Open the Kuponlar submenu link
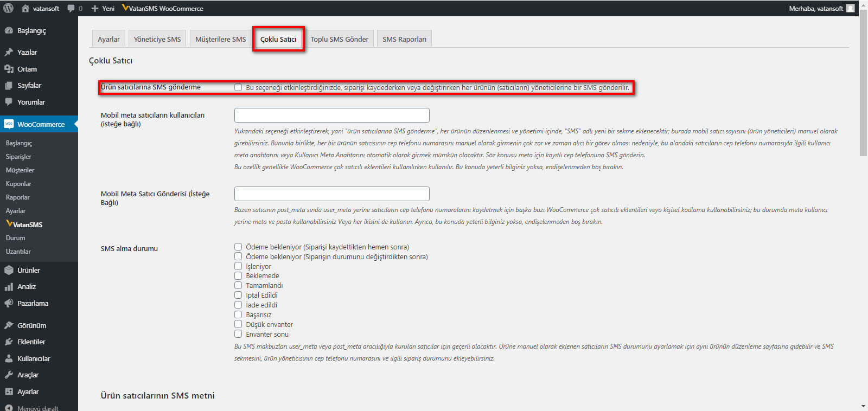868x411 pixels. point(18,184)
